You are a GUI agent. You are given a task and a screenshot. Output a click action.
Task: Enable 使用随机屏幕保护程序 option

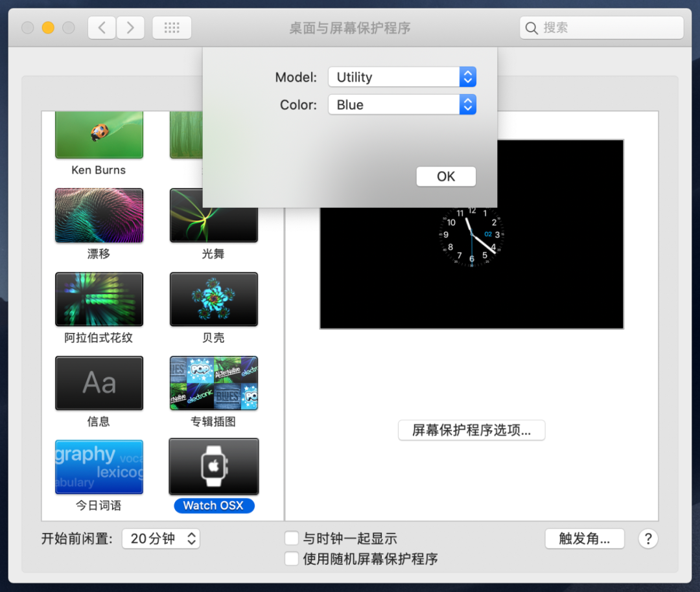tap(291, 558)
